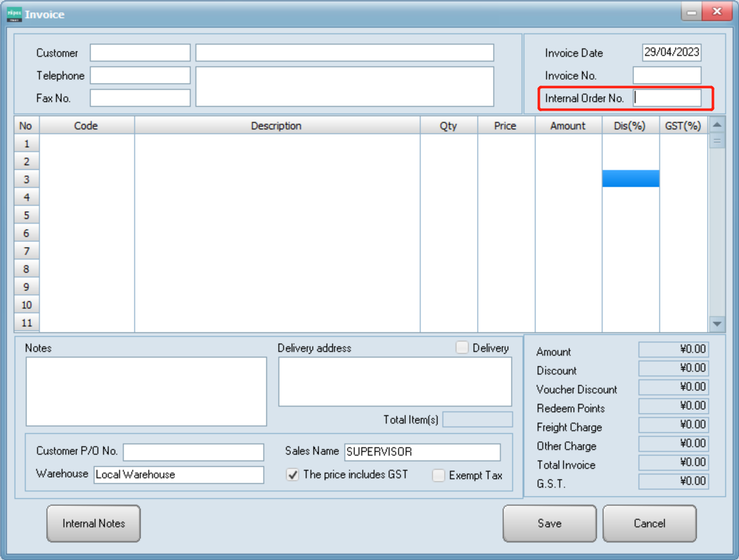Click the Save button
Screen dimensions: 739x560
(x=549, y=523)
